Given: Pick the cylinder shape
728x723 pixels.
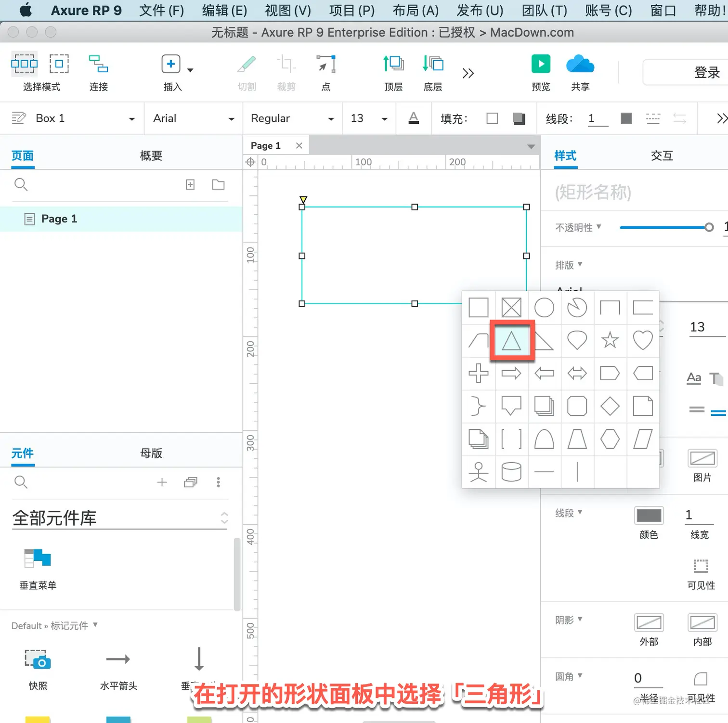Looking at the screenshot, I should coord(511,472).
